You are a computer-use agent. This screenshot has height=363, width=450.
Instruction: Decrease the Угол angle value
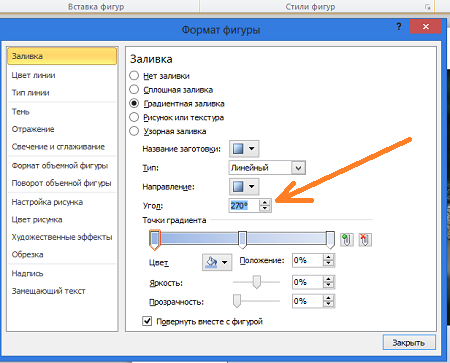tap(265, 208)
